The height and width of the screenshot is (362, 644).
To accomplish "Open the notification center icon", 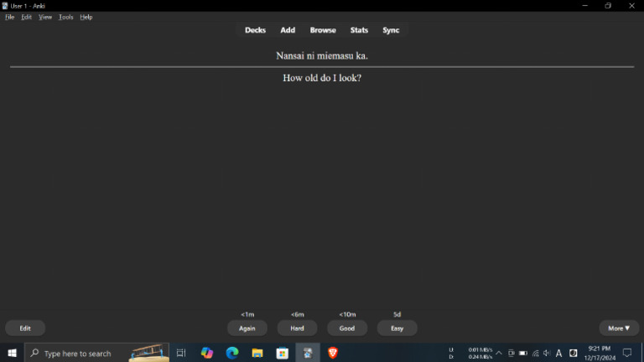I will [627, 353].
